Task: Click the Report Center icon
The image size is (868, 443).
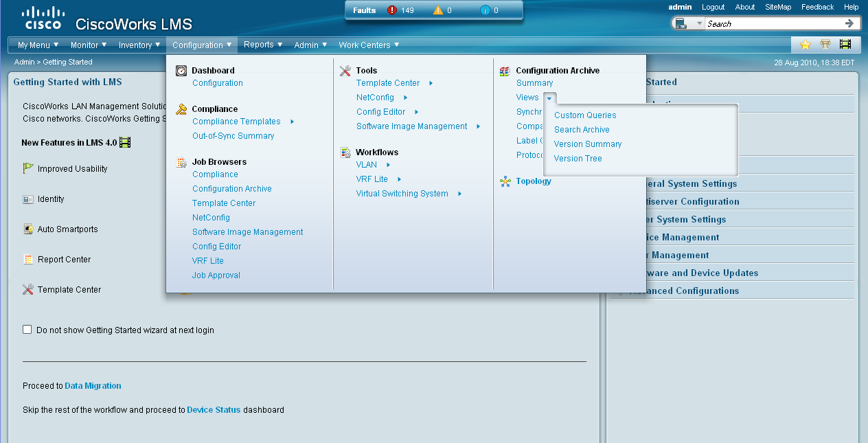Action: [28, 260]
